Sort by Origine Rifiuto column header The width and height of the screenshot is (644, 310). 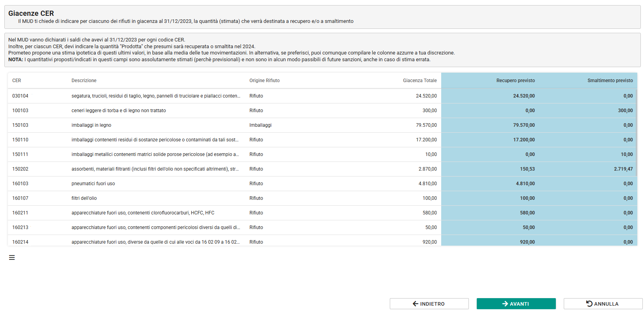(264, 81)
